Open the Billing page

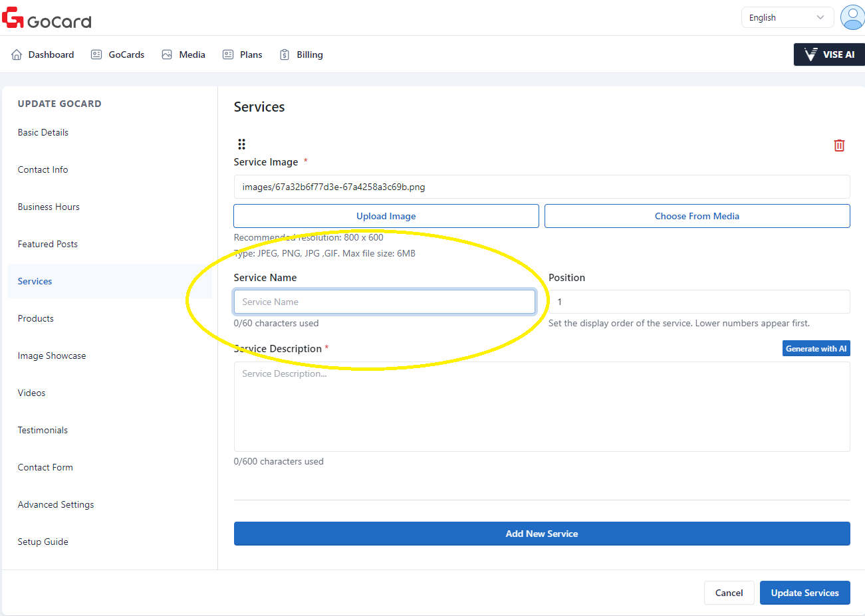[301, 54]
